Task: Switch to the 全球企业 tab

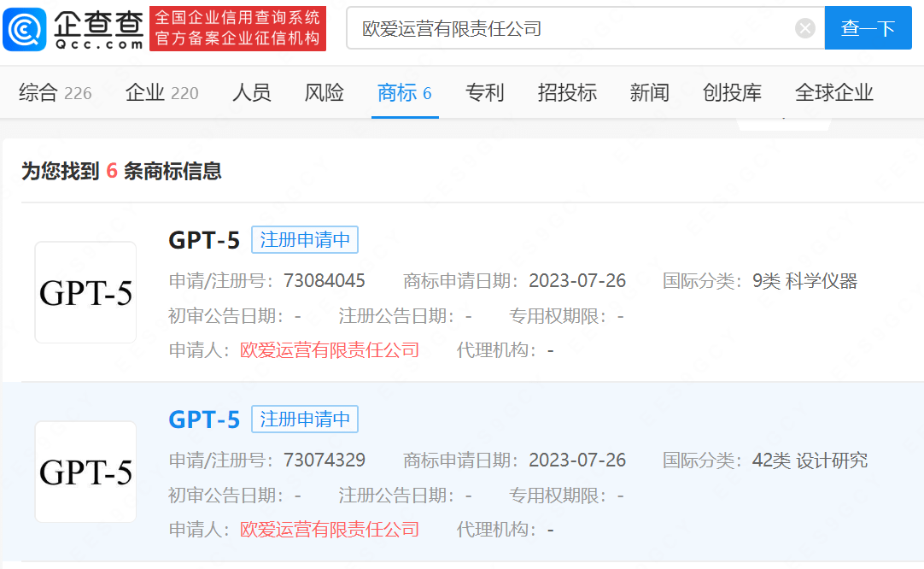Action: [x=833, y=92]
